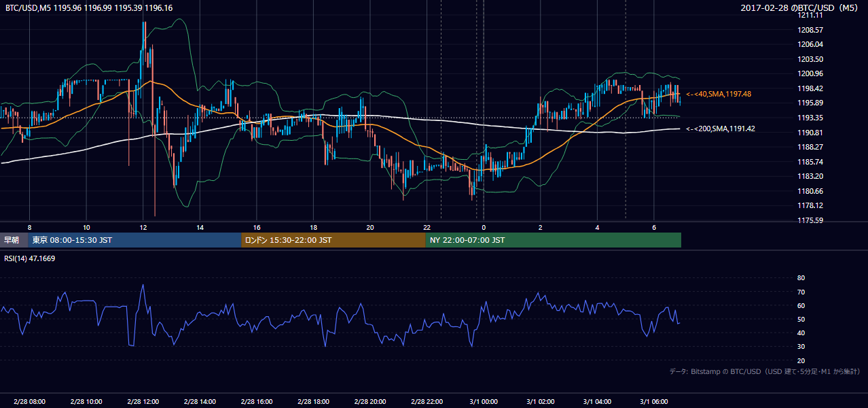Click the Bitstamp data source note
The width and height of the screenshot is (868, 408).
pos(765,371)
